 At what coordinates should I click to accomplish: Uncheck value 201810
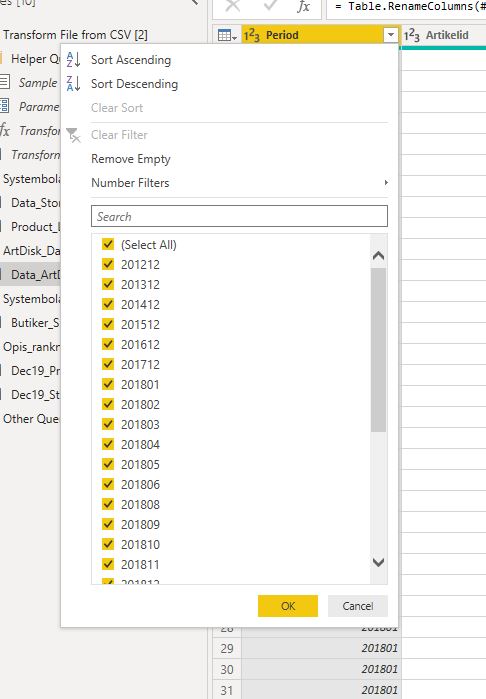(108, 544)
